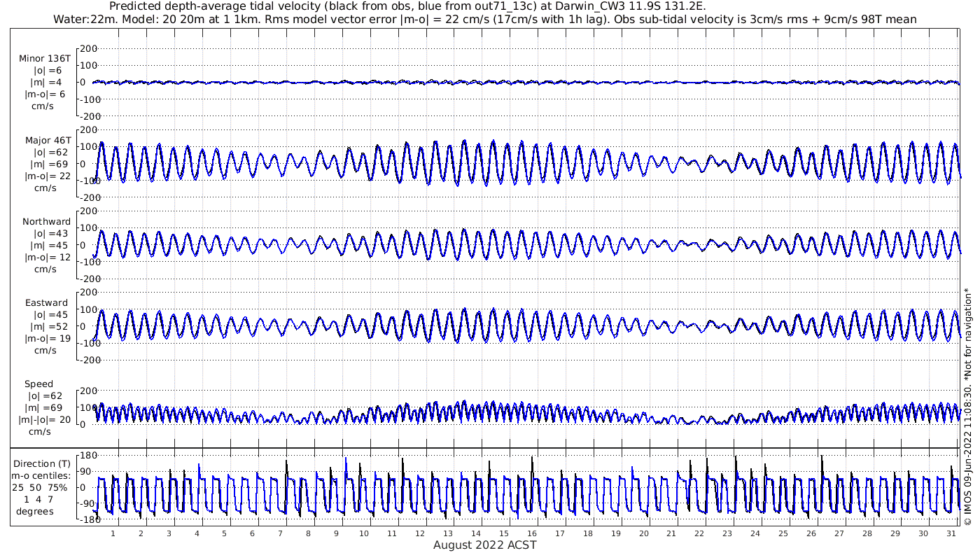Click day '5' on the date axis
Screen dimensions: 980x560
click(225, 533)
